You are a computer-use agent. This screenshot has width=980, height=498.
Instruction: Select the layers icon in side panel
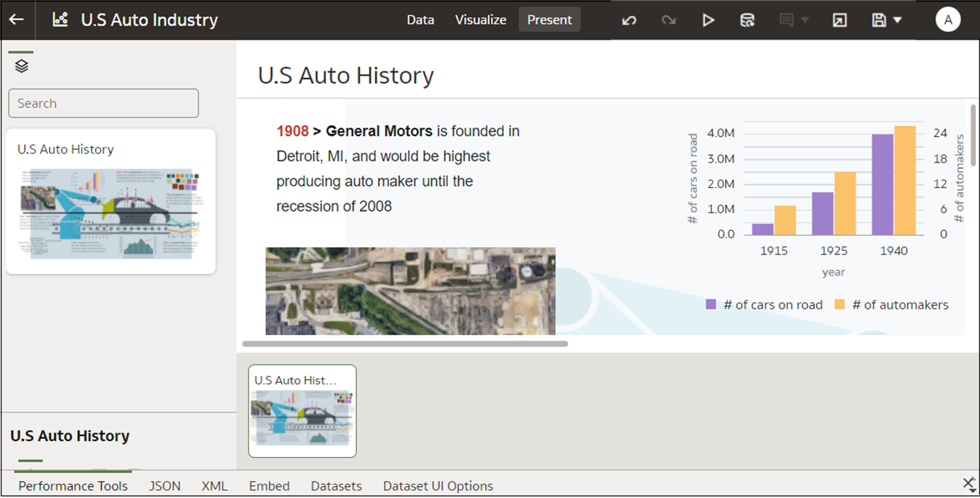click(x=22, y=66)
